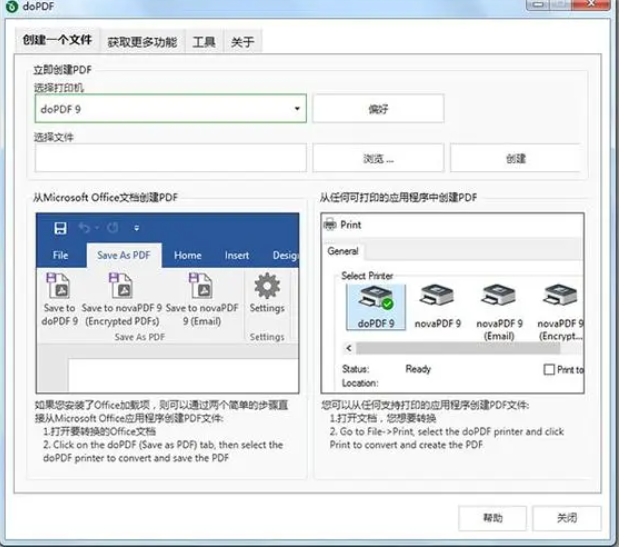Click the 偏好 preferences button
The image size is (624, 547).
(x=378, y=109)
